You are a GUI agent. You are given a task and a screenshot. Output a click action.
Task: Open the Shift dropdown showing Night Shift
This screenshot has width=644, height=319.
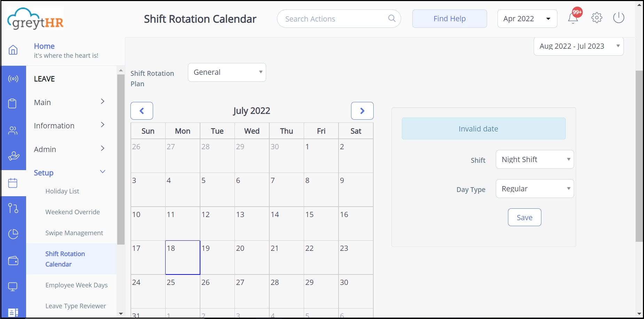(x=535, y=159)
